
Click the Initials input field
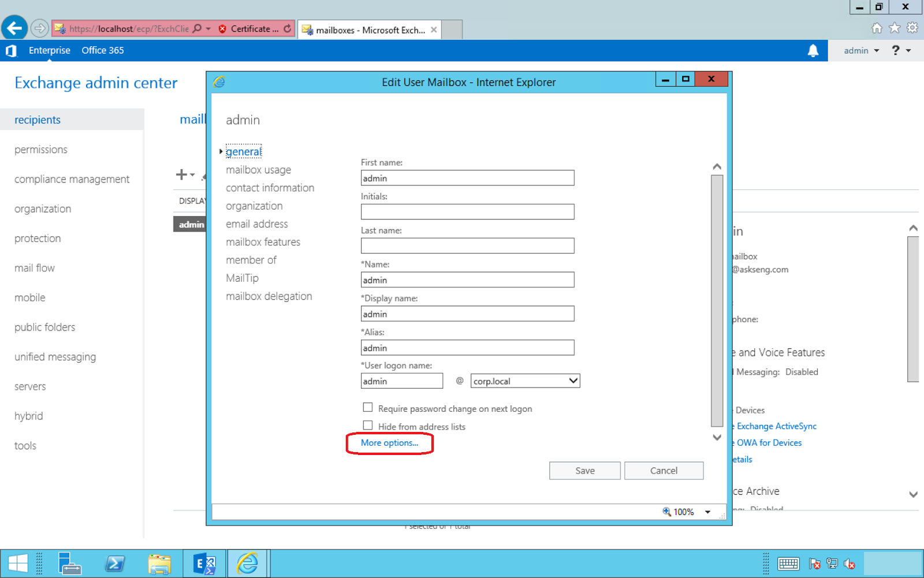point(467,211)
